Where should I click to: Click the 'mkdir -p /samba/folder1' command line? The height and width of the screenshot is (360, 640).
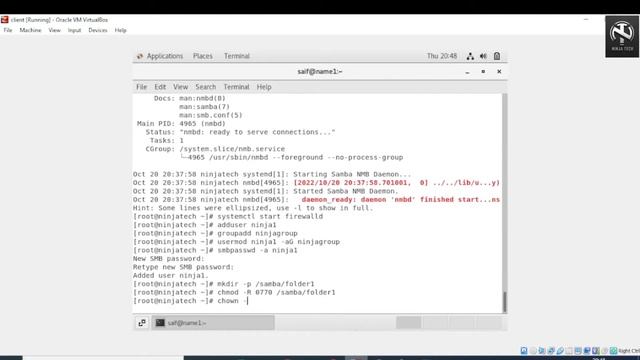[x=224, y=284]
